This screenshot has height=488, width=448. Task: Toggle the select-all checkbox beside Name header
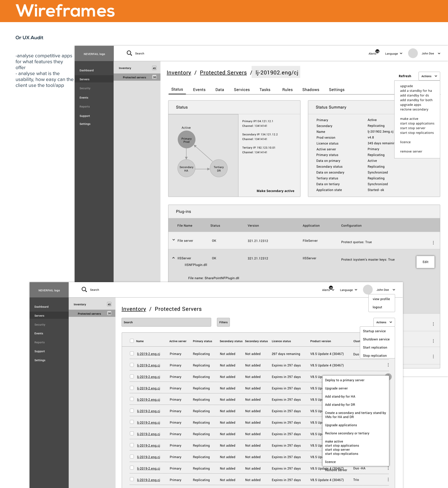[x=132, y=341]
